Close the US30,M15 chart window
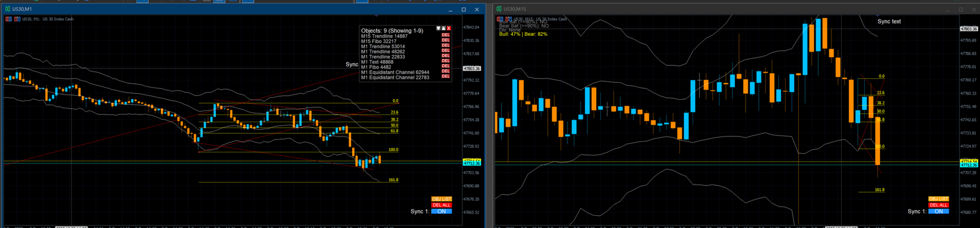The image size is (980, 228). pyautogui.click(x=973, y=9)
